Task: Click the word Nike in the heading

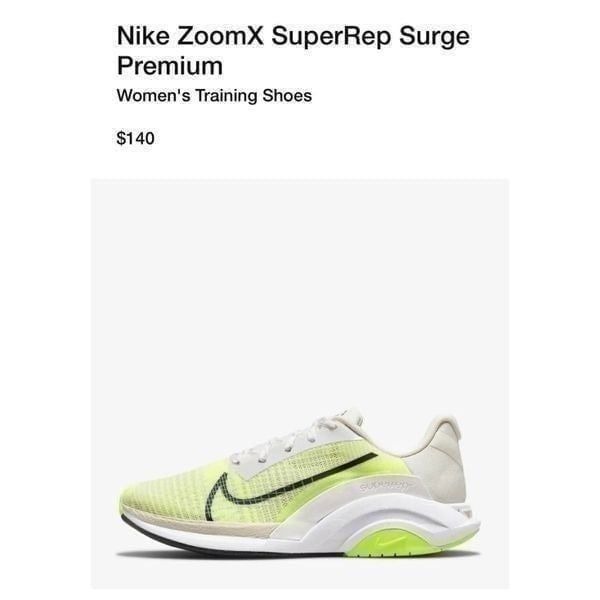Action: pos(143,36)
